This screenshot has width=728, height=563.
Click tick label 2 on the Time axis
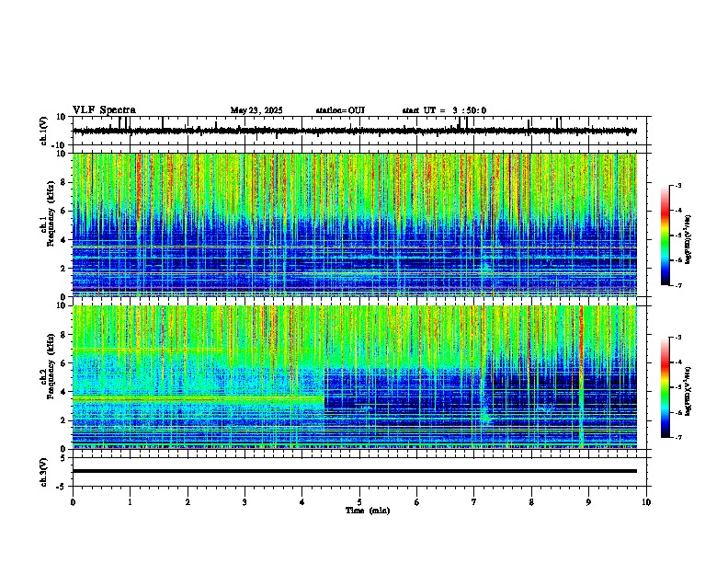tap(188, 502)
